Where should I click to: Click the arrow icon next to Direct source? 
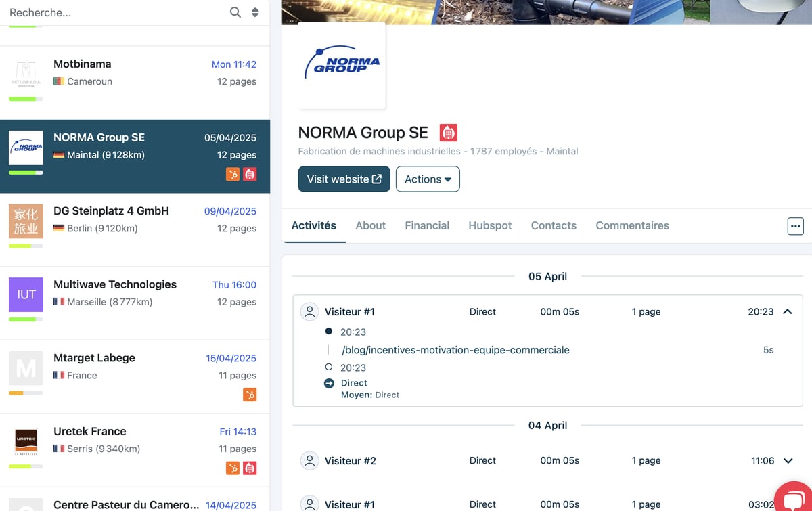[329, 383]
